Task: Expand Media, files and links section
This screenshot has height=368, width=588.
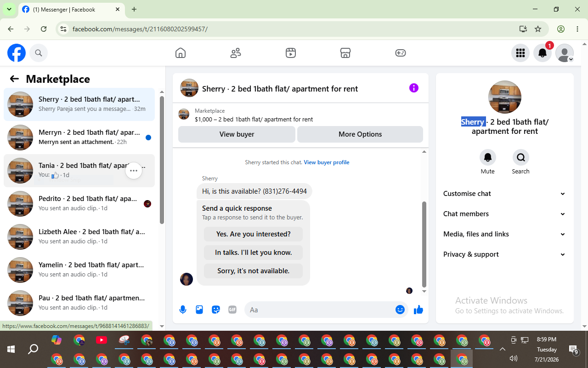Action: point(505,234)
